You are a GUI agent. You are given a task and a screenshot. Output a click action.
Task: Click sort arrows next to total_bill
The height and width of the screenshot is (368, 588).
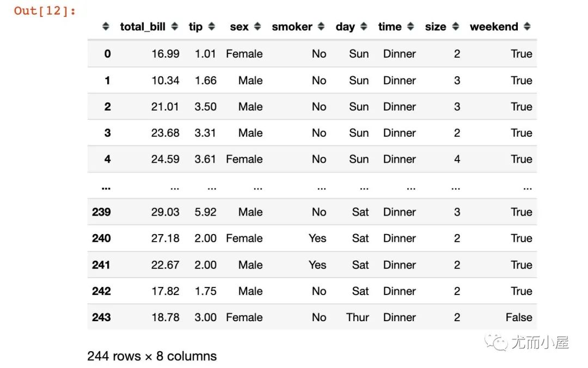pyautogui.click(x=174, y=26)
